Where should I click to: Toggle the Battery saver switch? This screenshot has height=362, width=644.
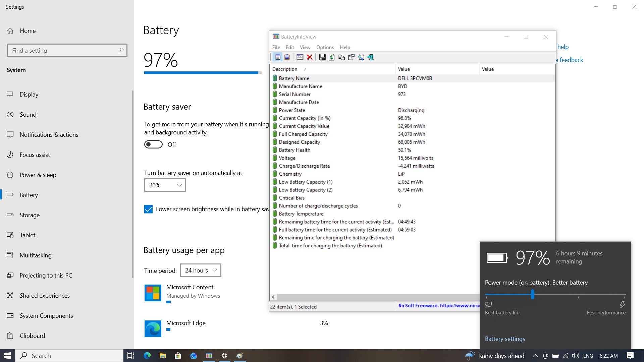click(x=153, y=144)
